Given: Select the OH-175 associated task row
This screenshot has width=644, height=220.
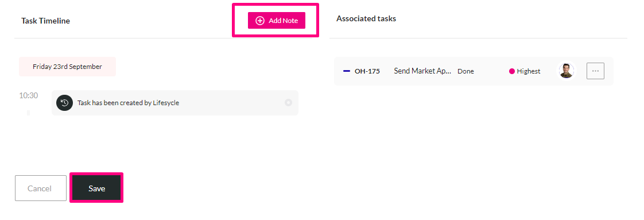Looking at the screenshot, I should point(474,71).
